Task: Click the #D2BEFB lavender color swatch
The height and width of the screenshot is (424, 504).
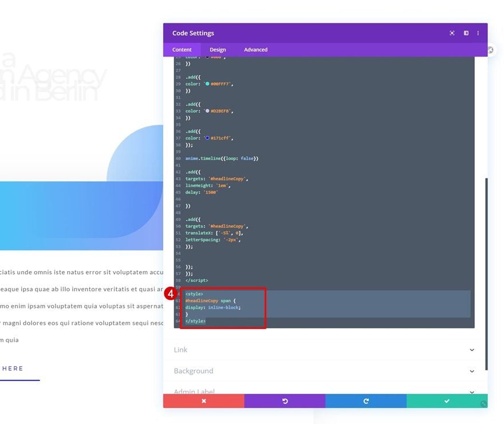Action: coord(207,111)
